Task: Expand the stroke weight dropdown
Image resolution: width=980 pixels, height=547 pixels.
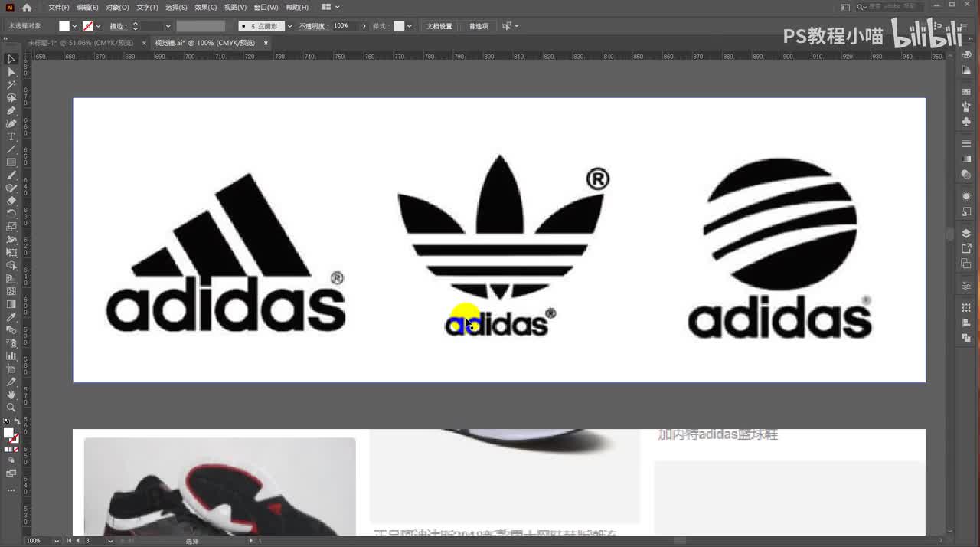Action: pyautogui.click(x=168, y=26)
